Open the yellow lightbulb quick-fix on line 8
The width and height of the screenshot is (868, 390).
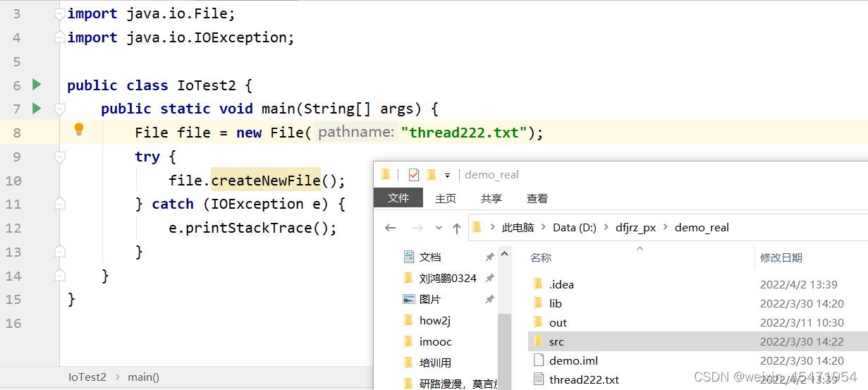click(79, 129)
